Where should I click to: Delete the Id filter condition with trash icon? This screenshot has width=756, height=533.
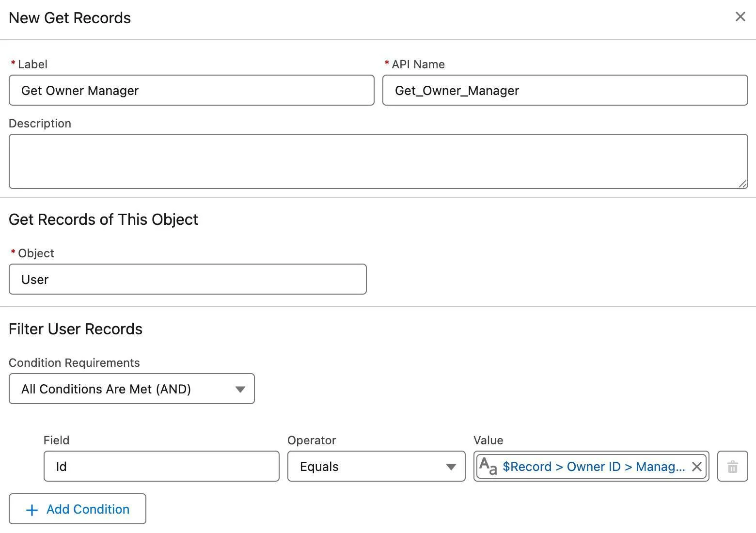732,467
